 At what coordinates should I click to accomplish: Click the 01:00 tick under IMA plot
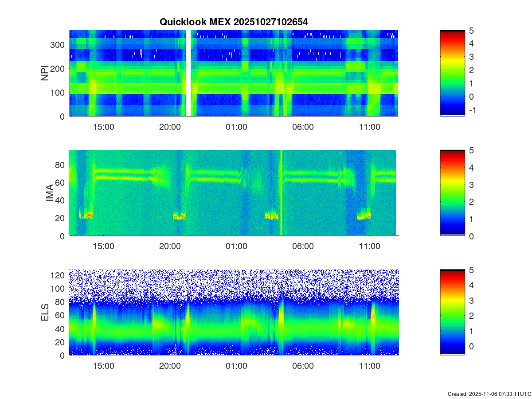(x=236, y=246)
